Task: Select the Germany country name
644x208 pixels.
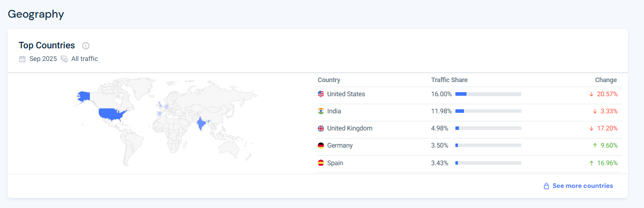Action: pos(339,146)
